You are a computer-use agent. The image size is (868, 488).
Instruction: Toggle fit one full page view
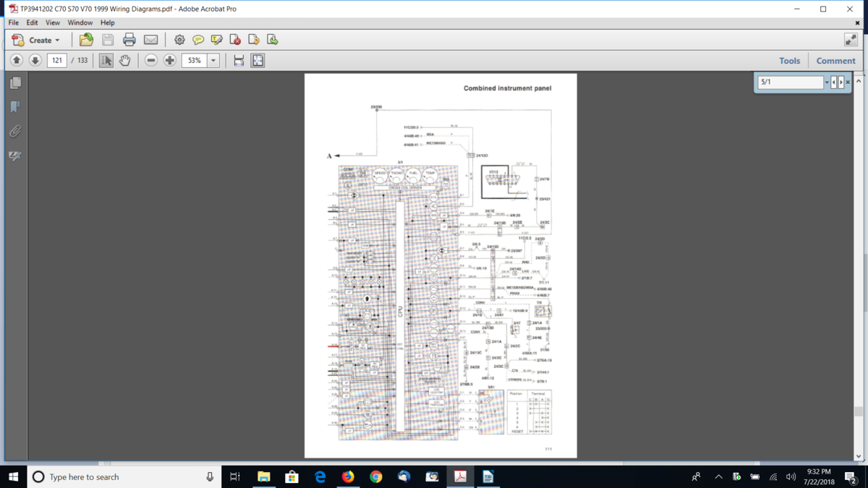pos(258,61)
